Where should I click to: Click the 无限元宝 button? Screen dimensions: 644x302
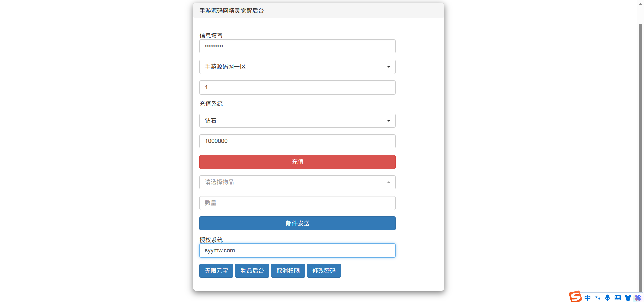(x=216, y=271)
